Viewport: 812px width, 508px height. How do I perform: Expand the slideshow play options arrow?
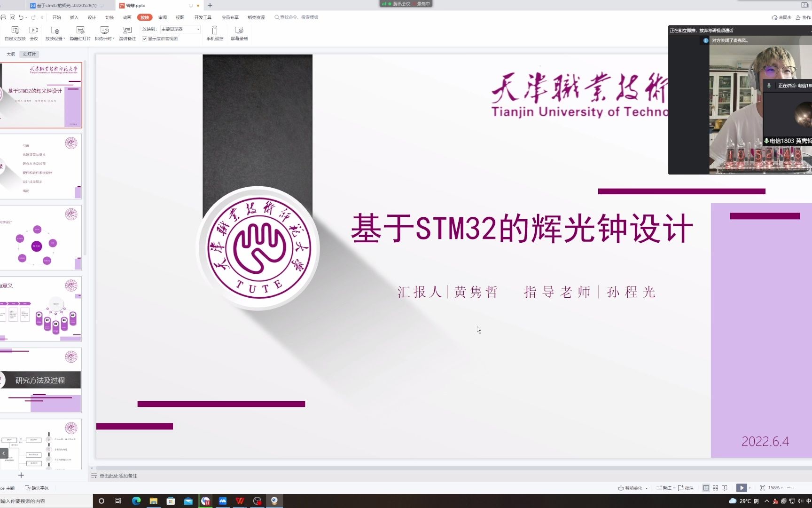coord(750,488)
